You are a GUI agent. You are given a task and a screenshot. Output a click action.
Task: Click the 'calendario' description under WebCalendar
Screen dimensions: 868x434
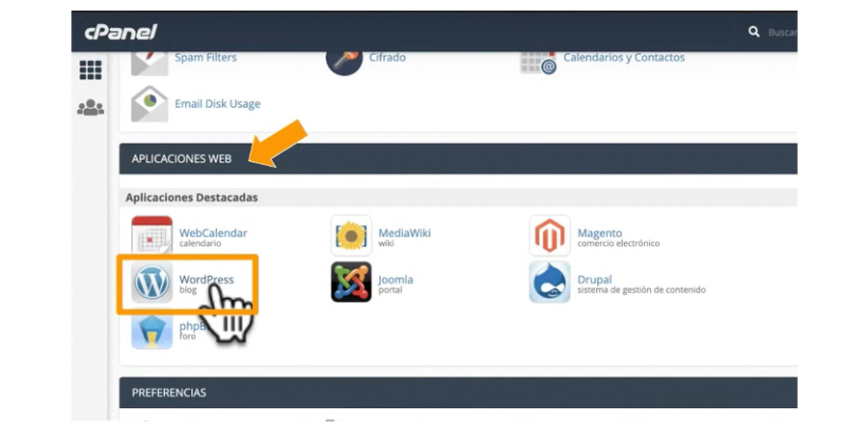[200, 243]
